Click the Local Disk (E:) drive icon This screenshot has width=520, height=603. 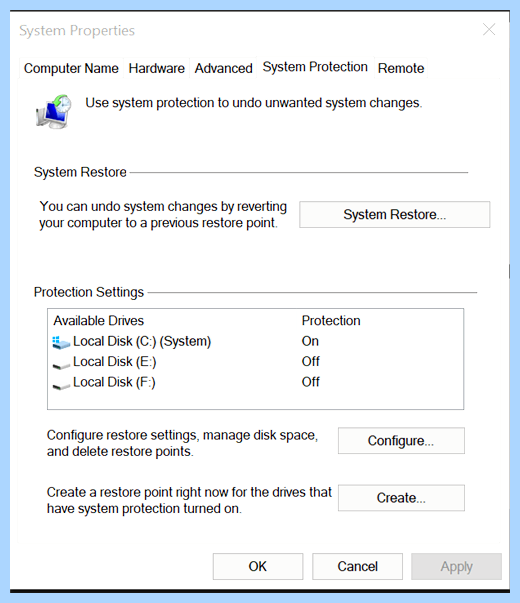pyautogui.click(x=61, y=364)
